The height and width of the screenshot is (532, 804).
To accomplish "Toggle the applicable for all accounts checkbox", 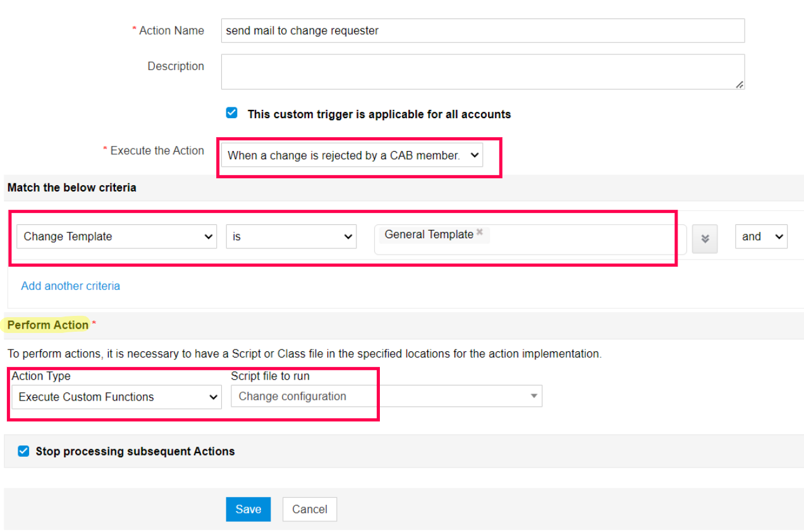I will [x=232, y=114].
